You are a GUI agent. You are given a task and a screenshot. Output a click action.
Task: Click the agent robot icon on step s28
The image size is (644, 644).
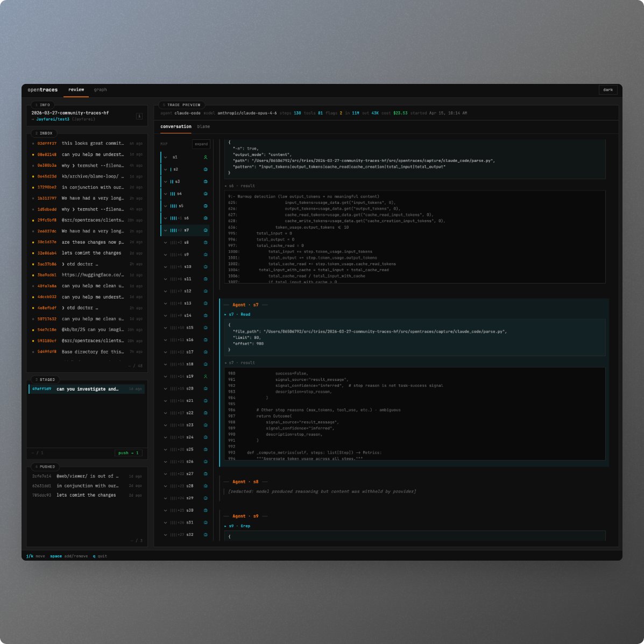[206, 486]
